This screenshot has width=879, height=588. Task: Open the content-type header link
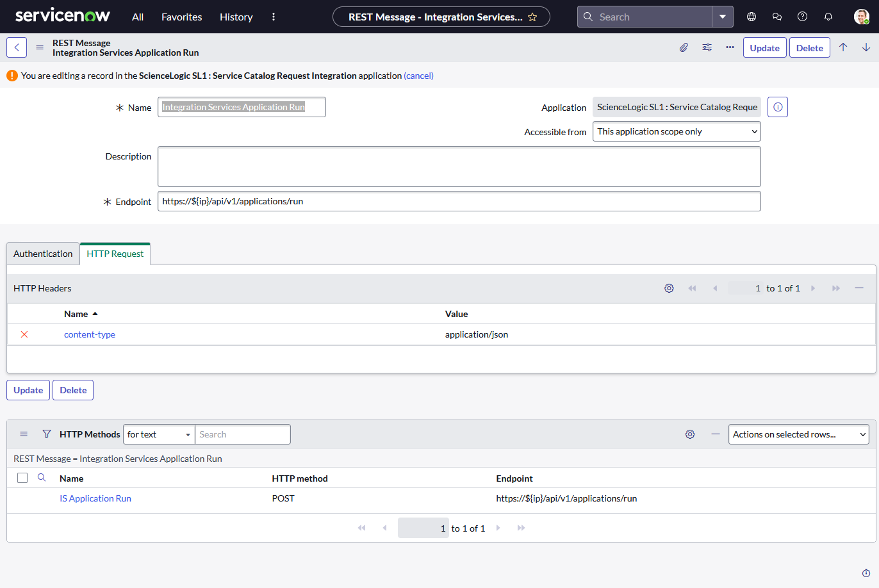pos(90,334)
